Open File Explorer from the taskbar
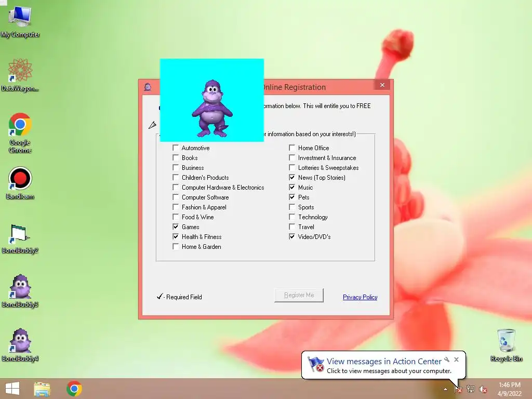Viewport: 532px width, 399px height. pyautogui.click(x=42, y=389)
